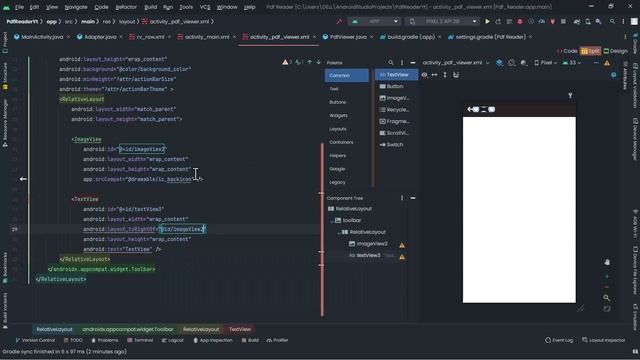Open the Refactor menu
Viewport: 640px width, 360px height.
click(x=126, y=7)
